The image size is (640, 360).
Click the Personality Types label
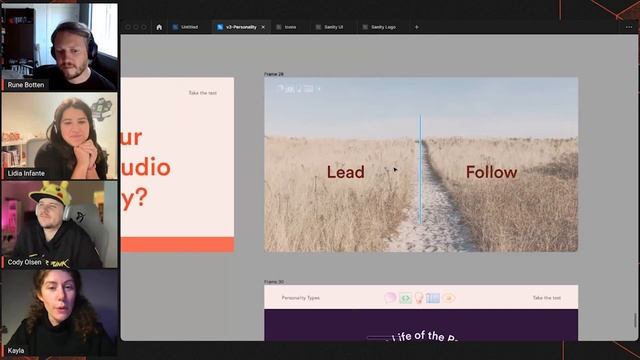coord(301,298)
